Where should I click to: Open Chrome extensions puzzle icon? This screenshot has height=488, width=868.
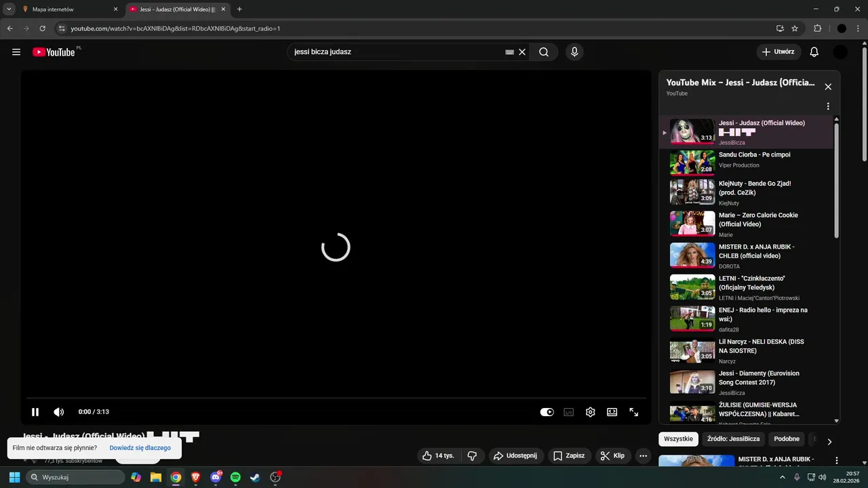817,28
